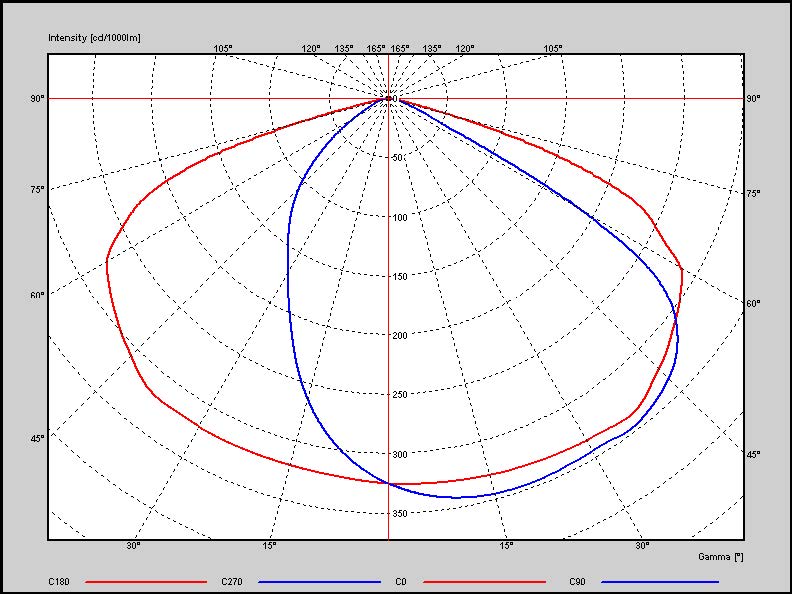The width and height of the screenshot is (792, 594).
Task: Click the red legend line beside C0
Action: click(485, 582)
